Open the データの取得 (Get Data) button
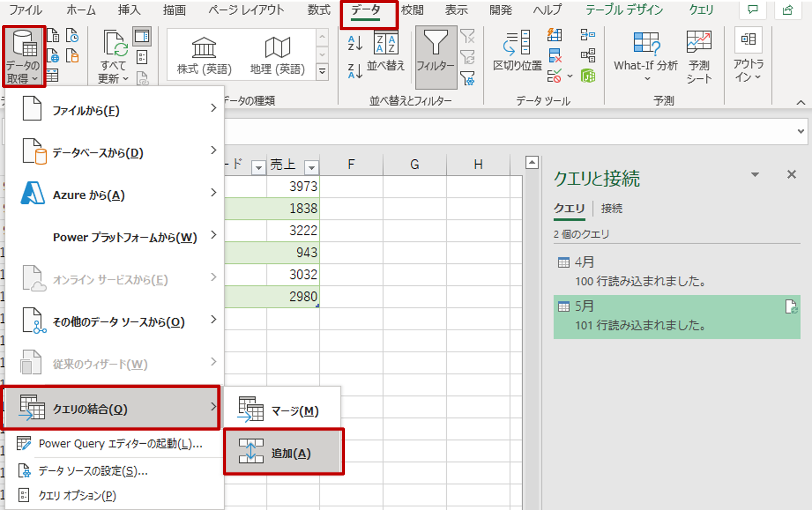812x510 pixels. [24, 56]
